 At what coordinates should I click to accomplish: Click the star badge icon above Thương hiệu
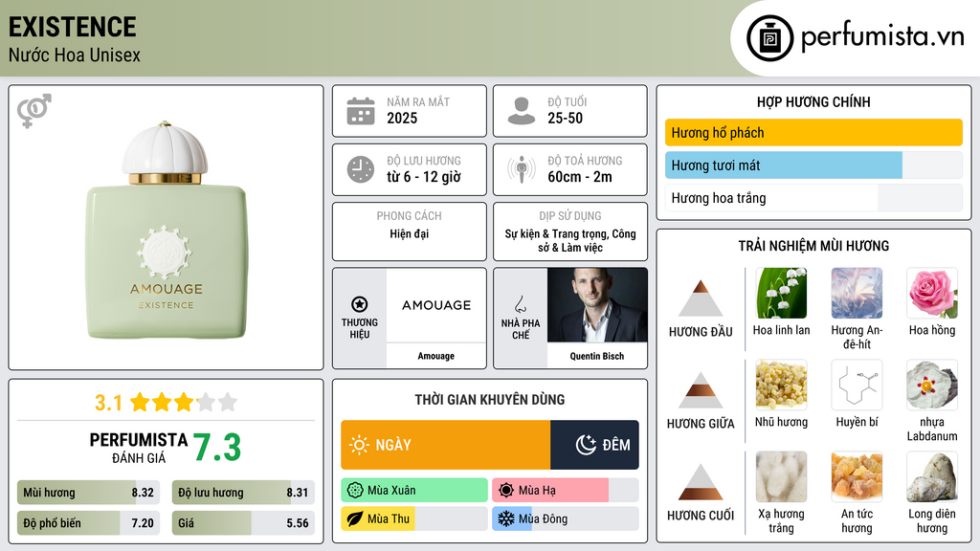360,304
